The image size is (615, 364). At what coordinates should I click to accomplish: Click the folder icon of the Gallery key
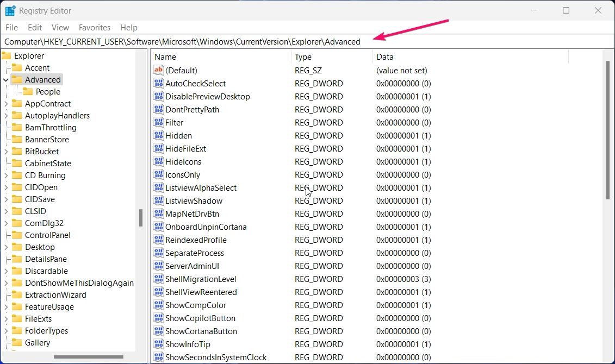point(17,342)
